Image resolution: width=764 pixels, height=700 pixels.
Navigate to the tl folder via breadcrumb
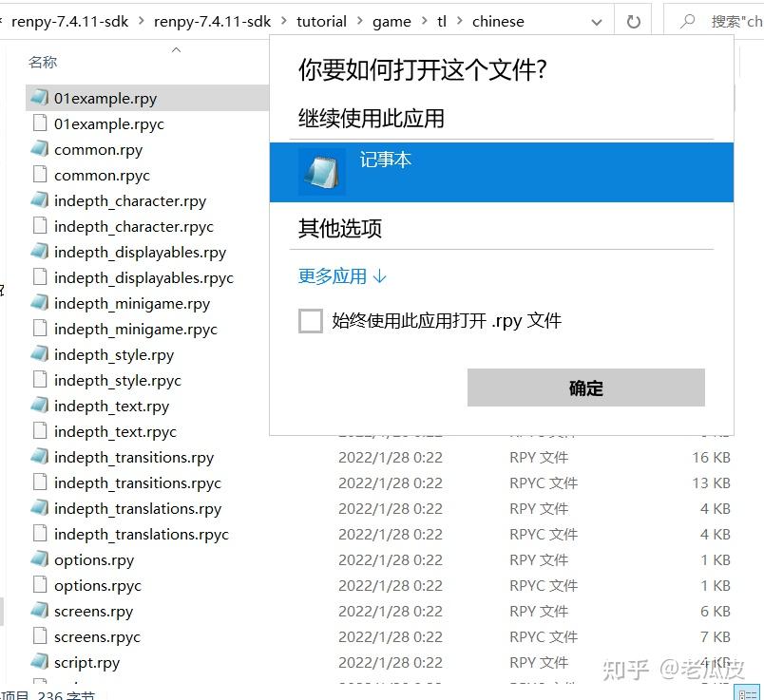[442, 20]
